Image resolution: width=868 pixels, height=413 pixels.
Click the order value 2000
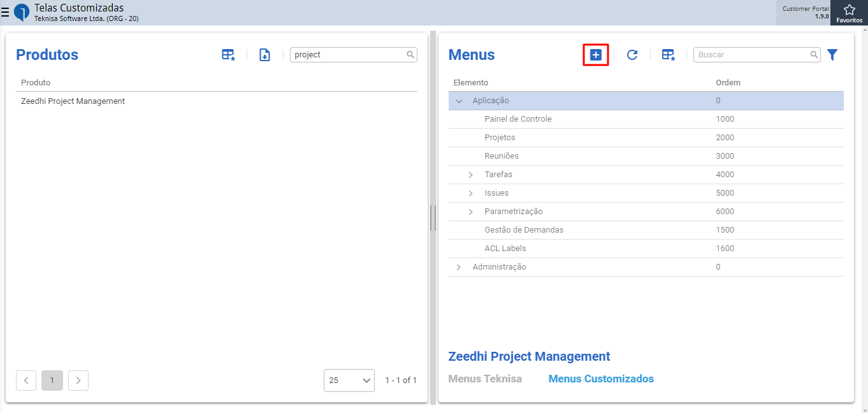click(x=725, y=138)
